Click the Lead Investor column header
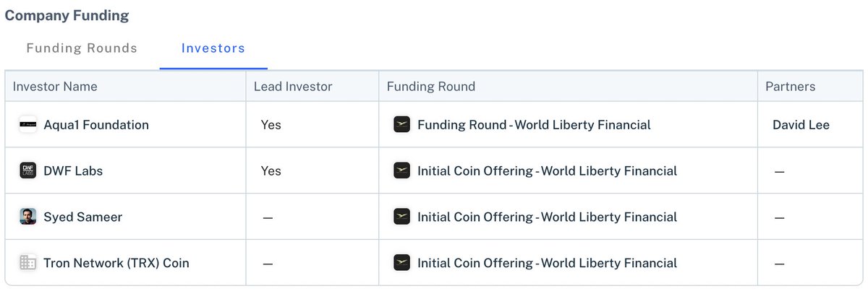 (x=293, y=87)
